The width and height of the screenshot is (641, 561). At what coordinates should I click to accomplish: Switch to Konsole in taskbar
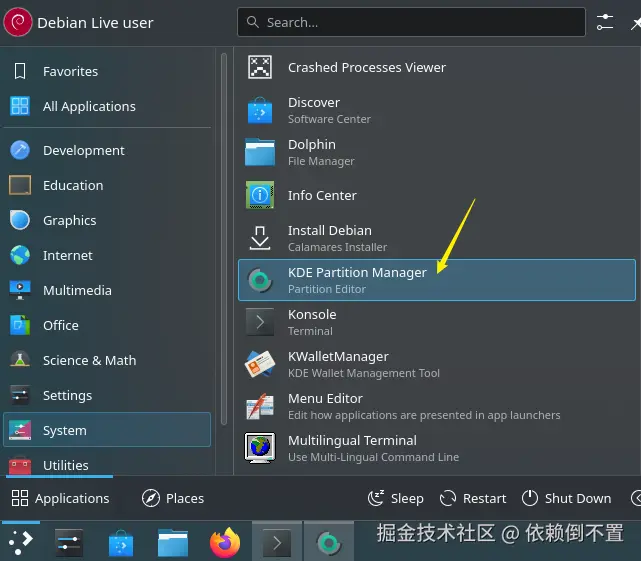(x=277, y=543)
